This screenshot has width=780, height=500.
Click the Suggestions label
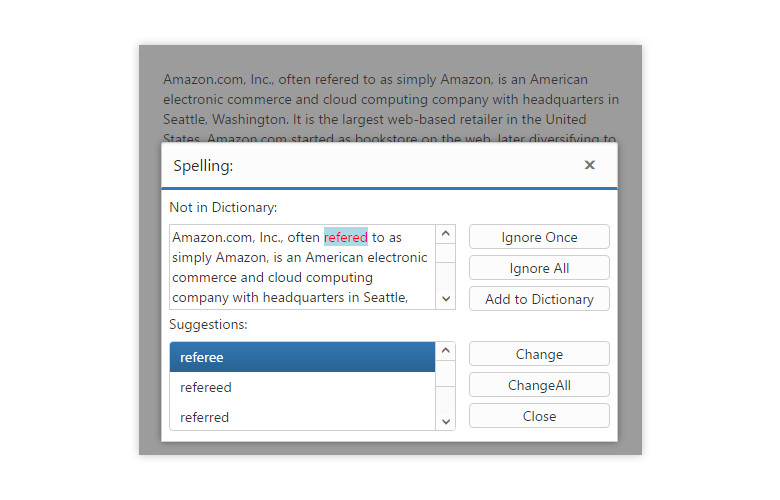coord(208,324)
